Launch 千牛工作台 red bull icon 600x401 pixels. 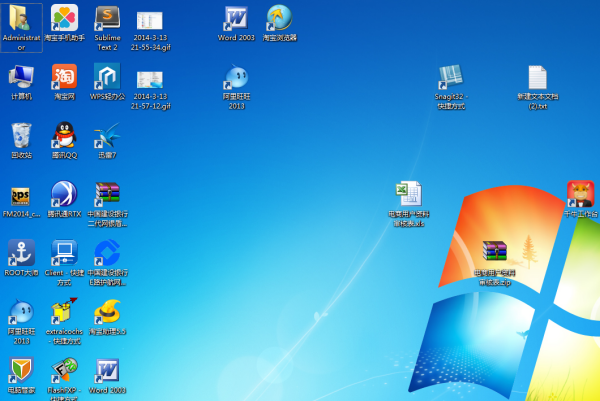580,199
